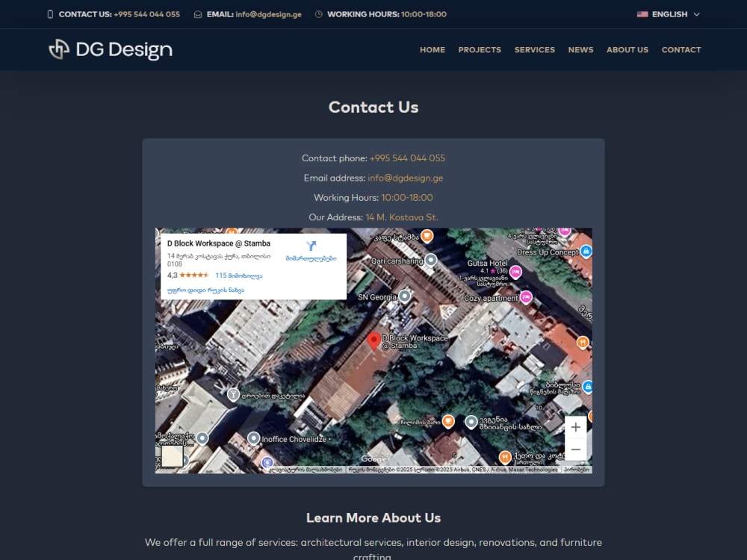
Task: Open the About Us page
Action: [x=627, y=49]
